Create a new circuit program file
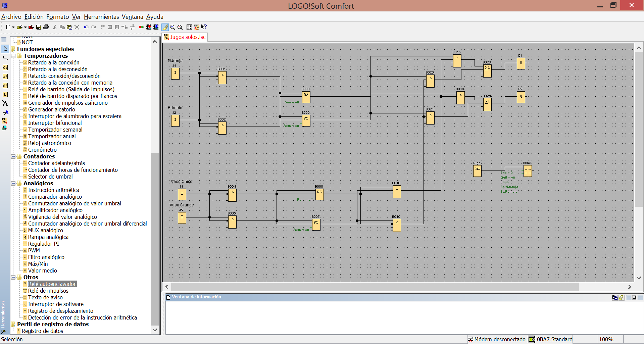The image size is (644, 344). [8, 27]
